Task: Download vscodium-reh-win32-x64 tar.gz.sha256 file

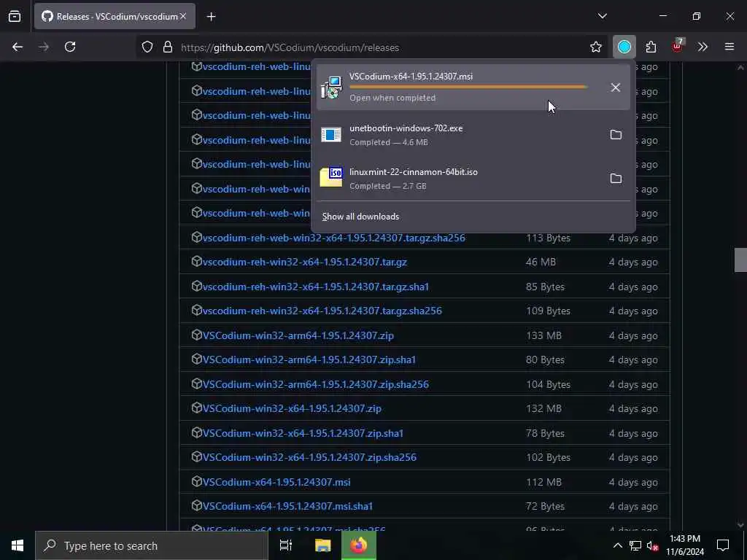Action: coord(322,311)
